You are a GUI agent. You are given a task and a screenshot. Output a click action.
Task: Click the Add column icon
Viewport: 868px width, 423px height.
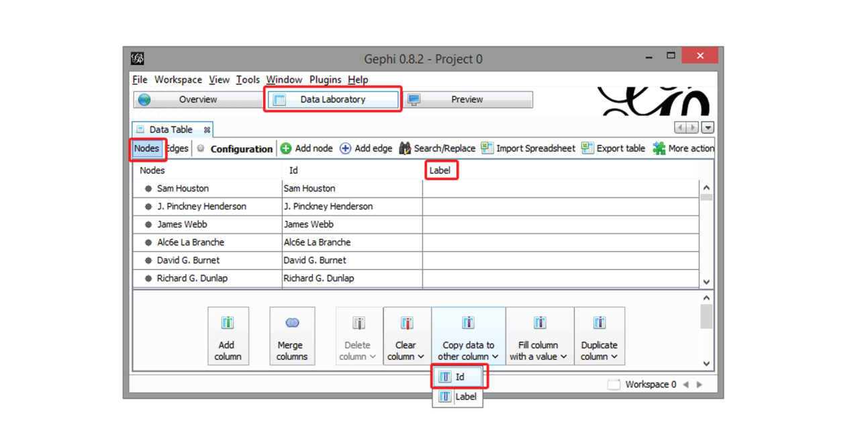click(x=228, y=323)
